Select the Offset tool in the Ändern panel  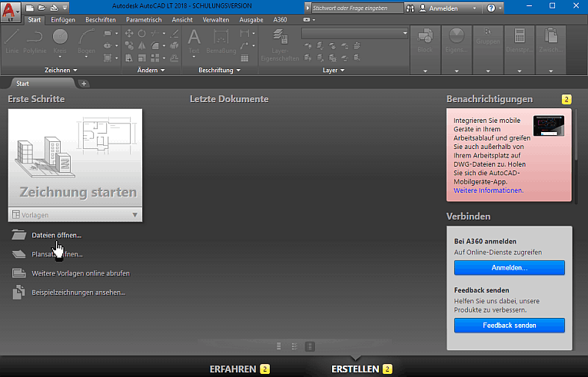point(174,58)
